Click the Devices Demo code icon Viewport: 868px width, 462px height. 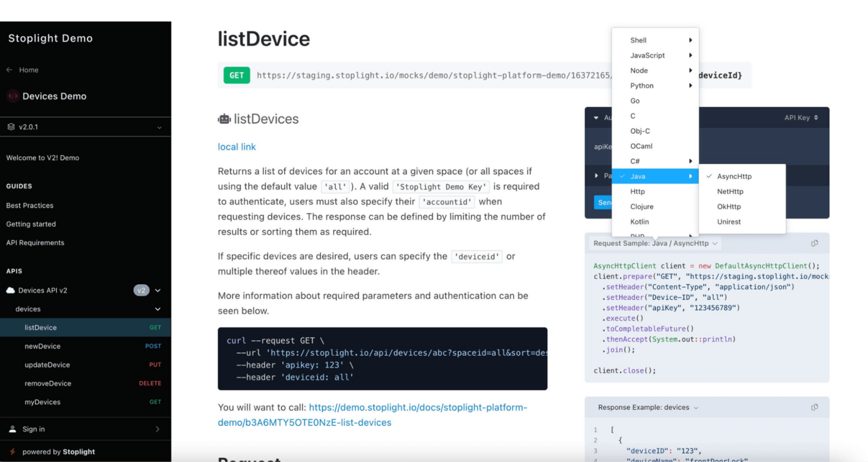click(12, 96)
